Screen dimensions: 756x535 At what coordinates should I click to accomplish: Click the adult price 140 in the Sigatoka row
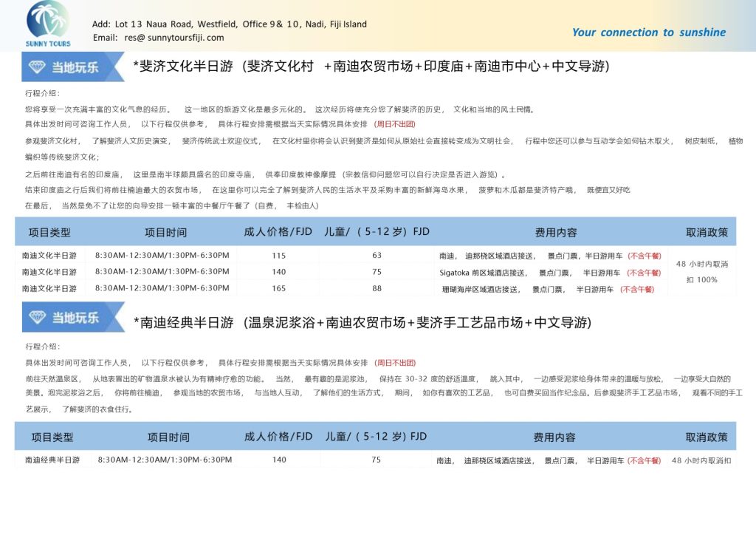[278, 272]
